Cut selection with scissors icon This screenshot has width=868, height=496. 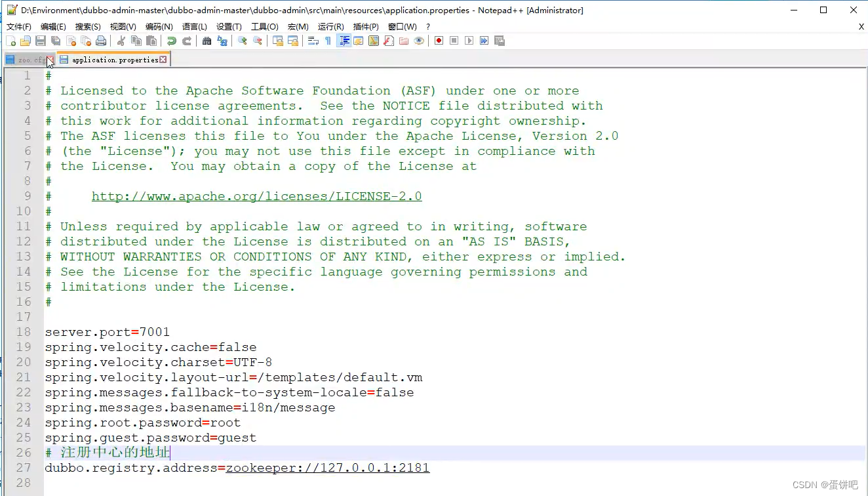[x=121, y=41]
